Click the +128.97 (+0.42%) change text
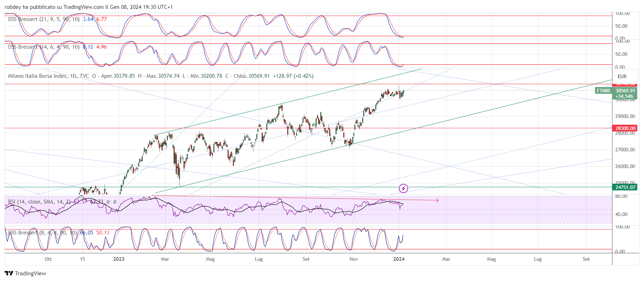This screenshot has width=644, height=281. pyautogui.click(x=293, y=76)
